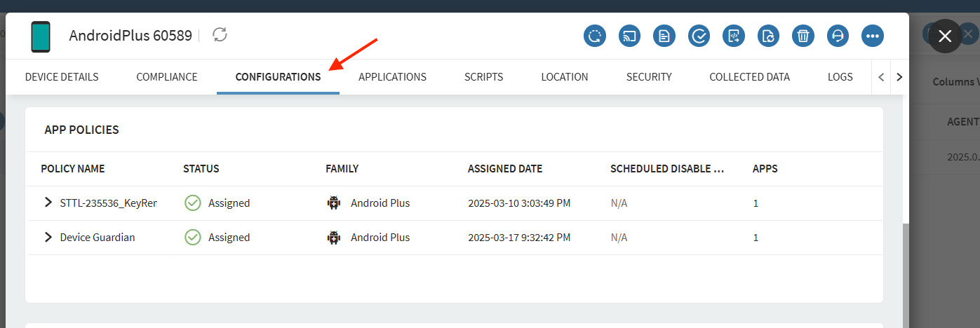Expand the Device Guardian policy row

click(48, 238)
